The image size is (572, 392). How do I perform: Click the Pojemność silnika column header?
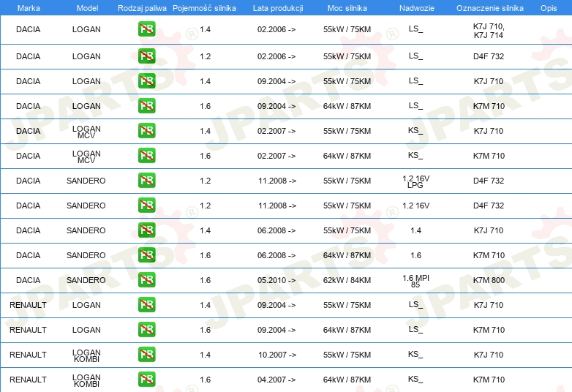pos(204,8)
